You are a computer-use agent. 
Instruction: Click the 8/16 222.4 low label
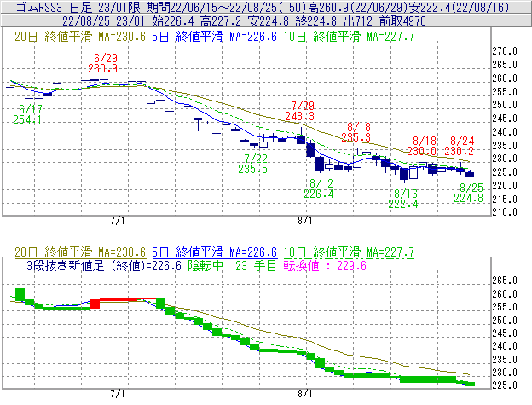click(x=403, y=199)
